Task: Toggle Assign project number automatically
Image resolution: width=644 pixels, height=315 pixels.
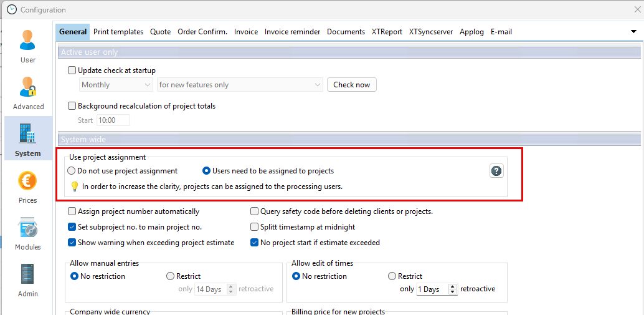Action: (x=72, y=211)
